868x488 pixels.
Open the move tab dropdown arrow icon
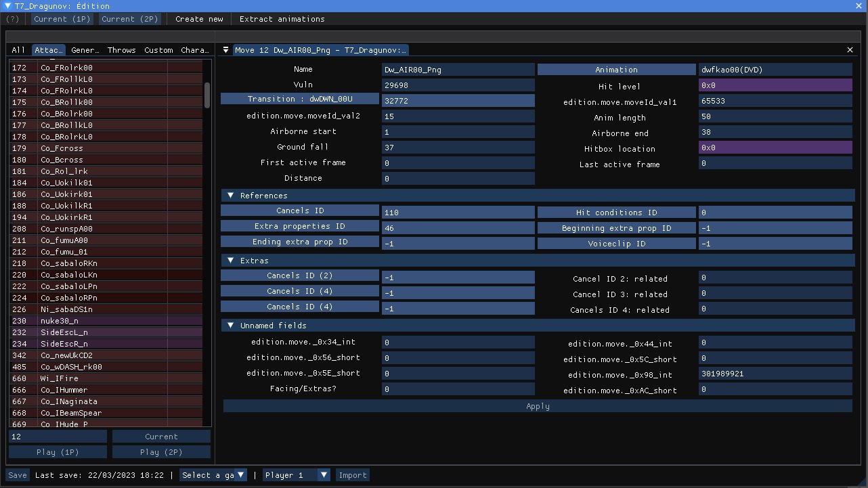225,50
